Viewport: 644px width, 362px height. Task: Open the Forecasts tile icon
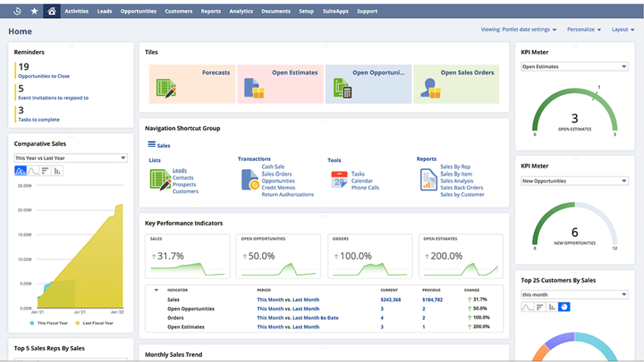pos(166,88)
